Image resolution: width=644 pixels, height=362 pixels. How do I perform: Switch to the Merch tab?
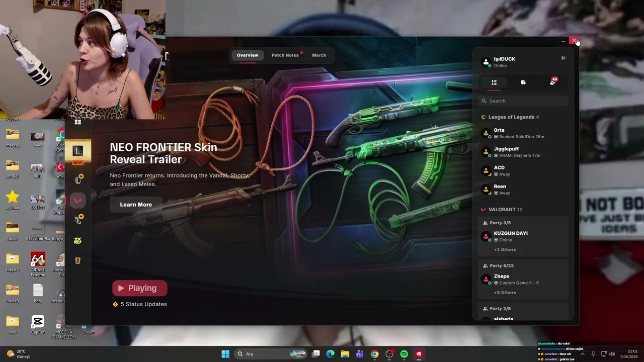(319, 55)
